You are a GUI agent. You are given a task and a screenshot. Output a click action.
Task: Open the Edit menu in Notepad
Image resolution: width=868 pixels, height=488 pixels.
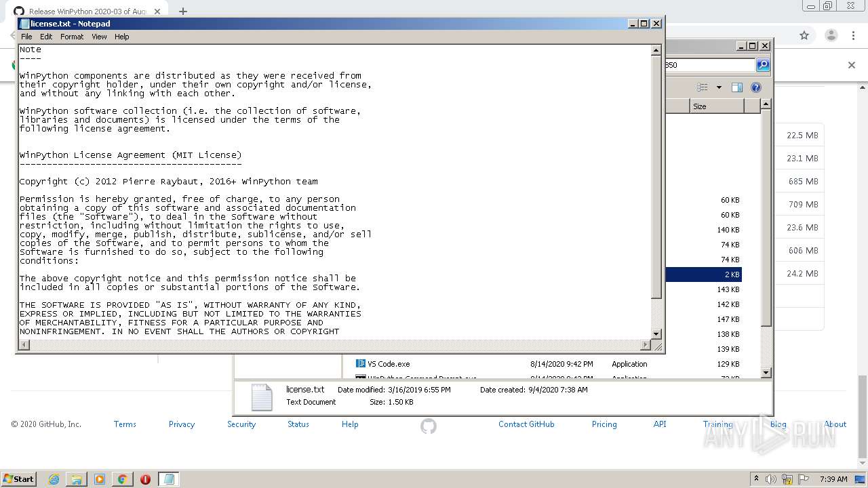(x=46, y=37)
